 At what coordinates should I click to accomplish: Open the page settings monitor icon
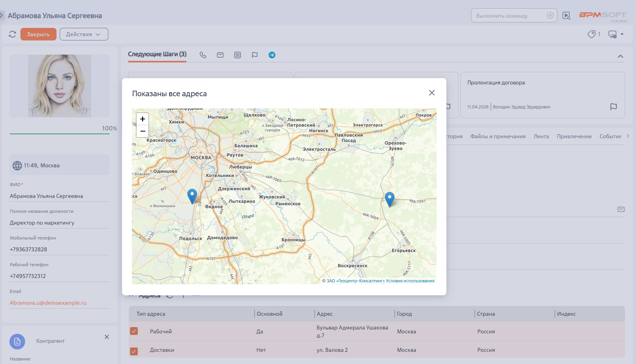point(613,34)
